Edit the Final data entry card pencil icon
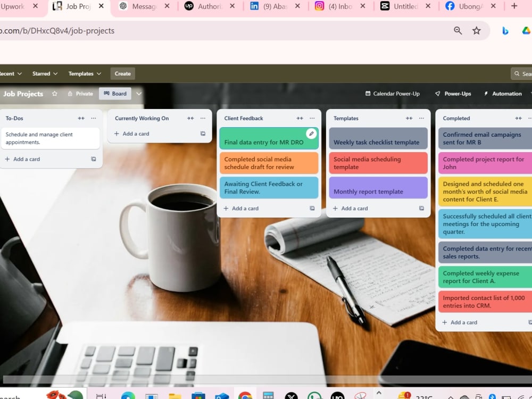The height and width of the screenshot is (399, 532). 311,134
